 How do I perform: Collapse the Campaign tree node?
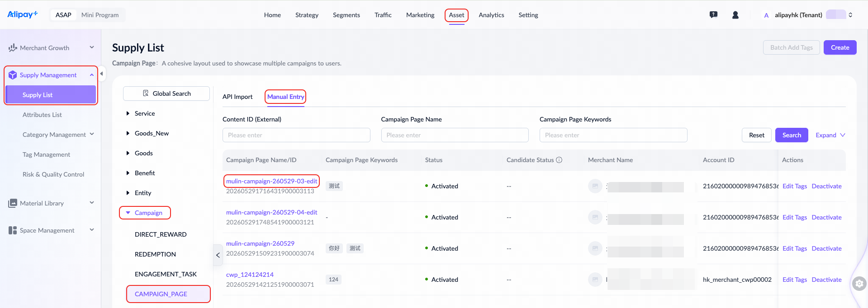pos(128,213)
